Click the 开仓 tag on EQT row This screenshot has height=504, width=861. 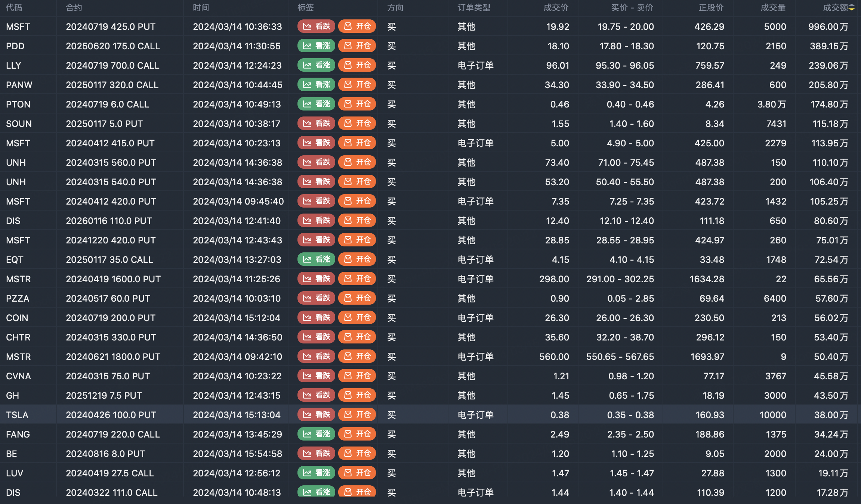pos(357,259)
